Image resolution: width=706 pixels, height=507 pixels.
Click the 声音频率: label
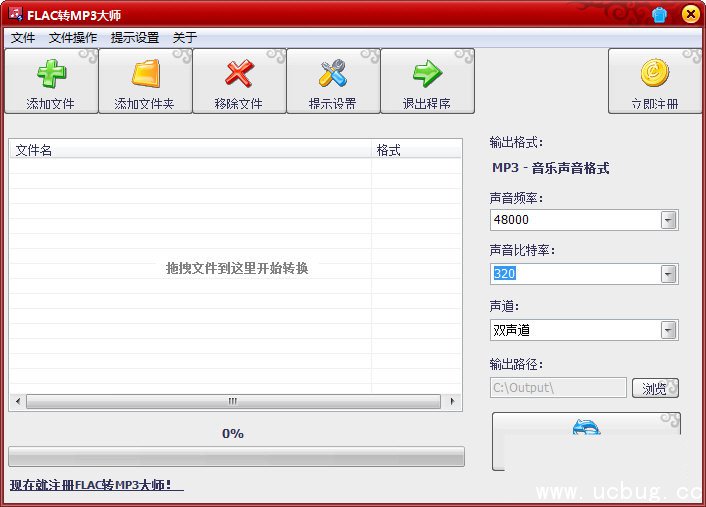pos(516,198)
